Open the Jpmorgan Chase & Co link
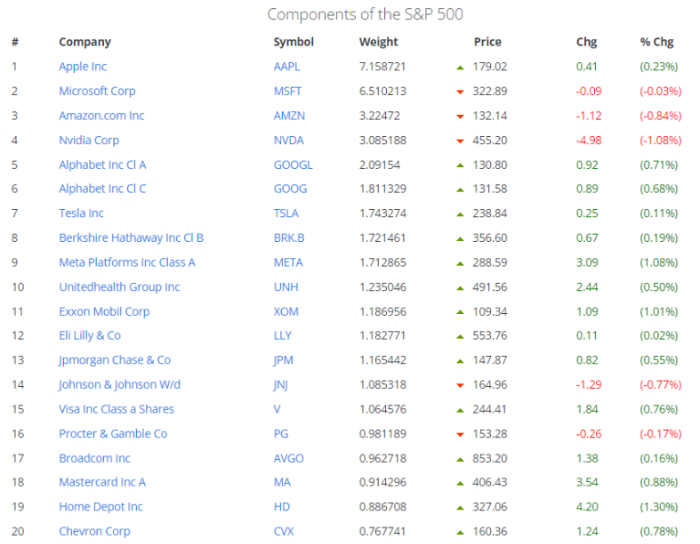The height and width of the screenshot is (544, 700). [115, 360]
